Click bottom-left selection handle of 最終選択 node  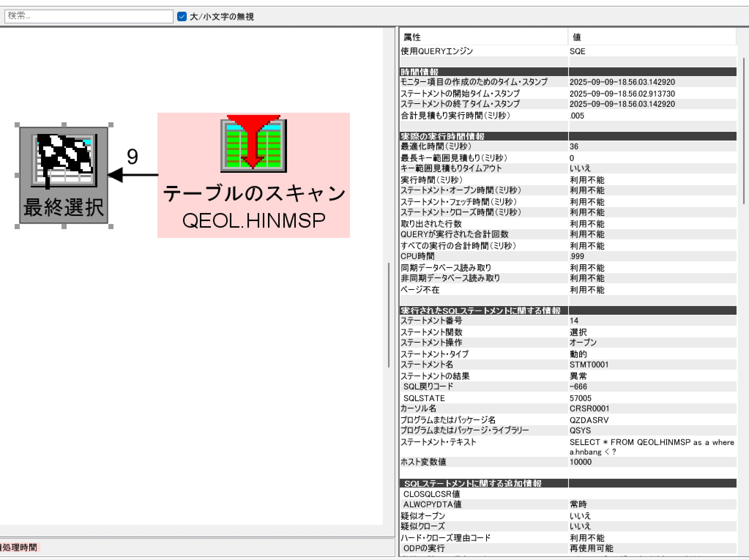coord(17,227)
